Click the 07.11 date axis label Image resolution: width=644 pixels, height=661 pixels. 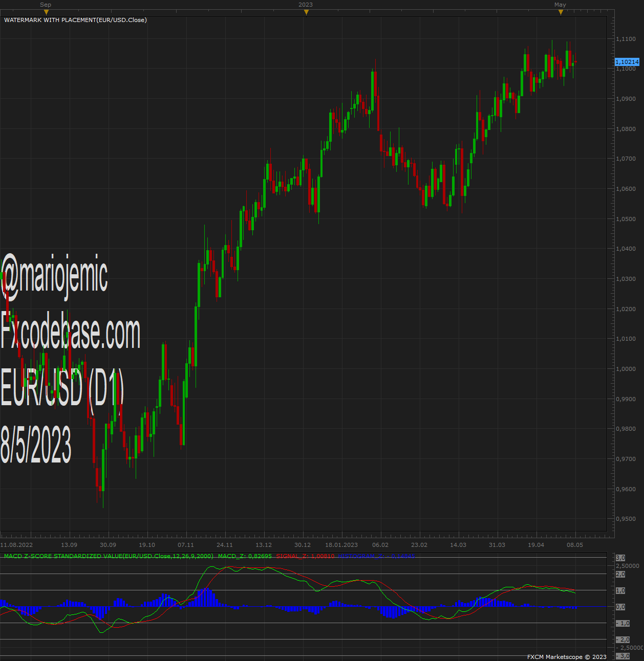pyautogui.click(x=186, y=545)
